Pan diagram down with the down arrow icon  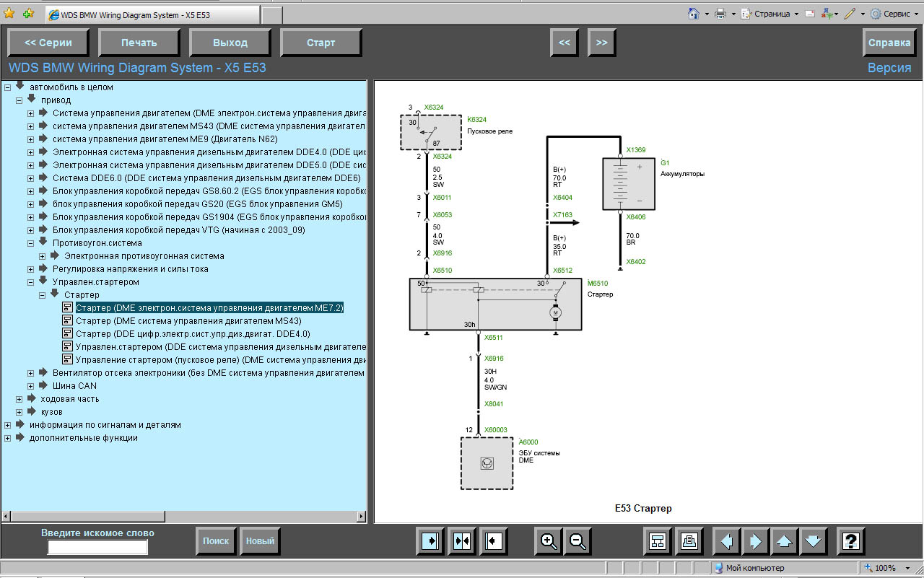point(813,540)
